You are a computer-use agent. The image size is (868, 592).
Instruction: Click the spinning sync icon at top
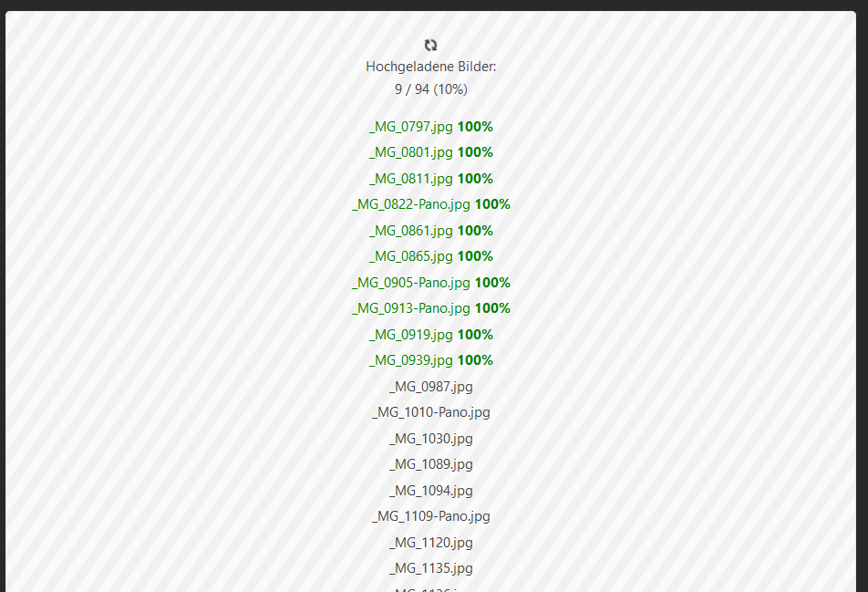[x=431, y=45]
